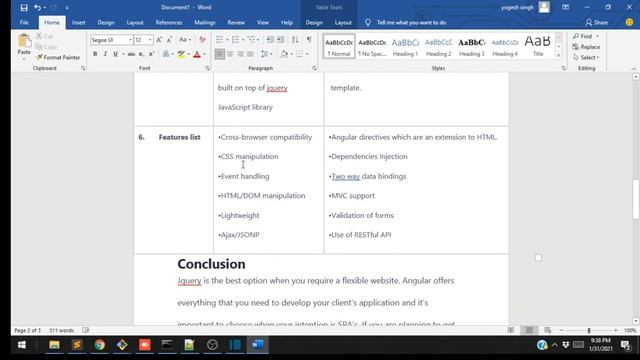
Task: Open Chrome from the taskbar
Action: click(x=99, y=345)
